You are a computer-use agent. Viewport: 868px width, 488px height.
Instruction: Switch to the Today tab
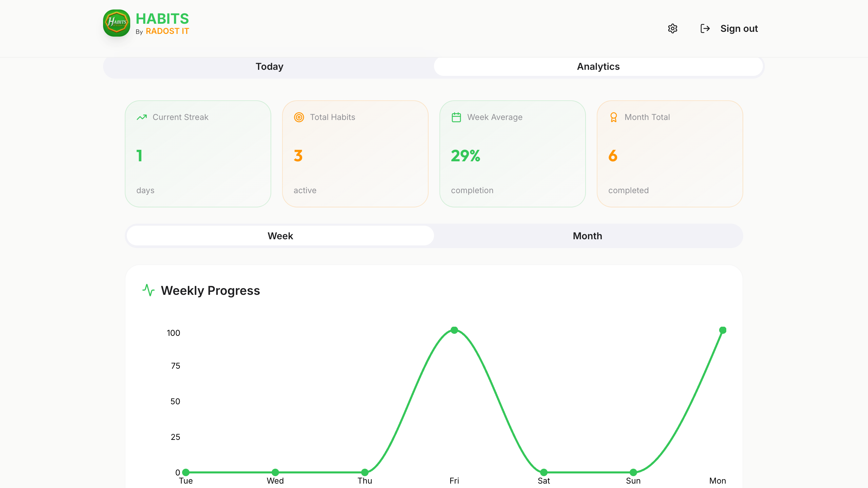(269, 66)
